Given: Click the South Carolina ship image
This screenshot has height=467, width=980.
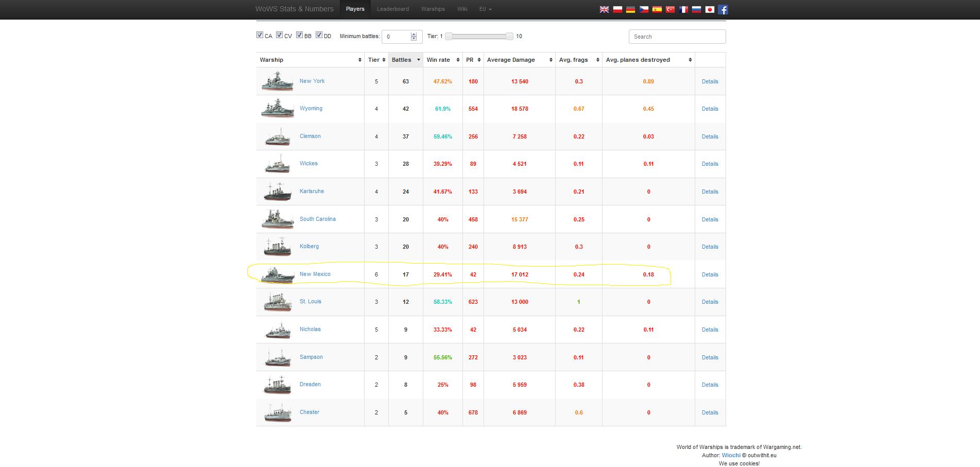Looking at the screenshot, I should click(278, 219).
